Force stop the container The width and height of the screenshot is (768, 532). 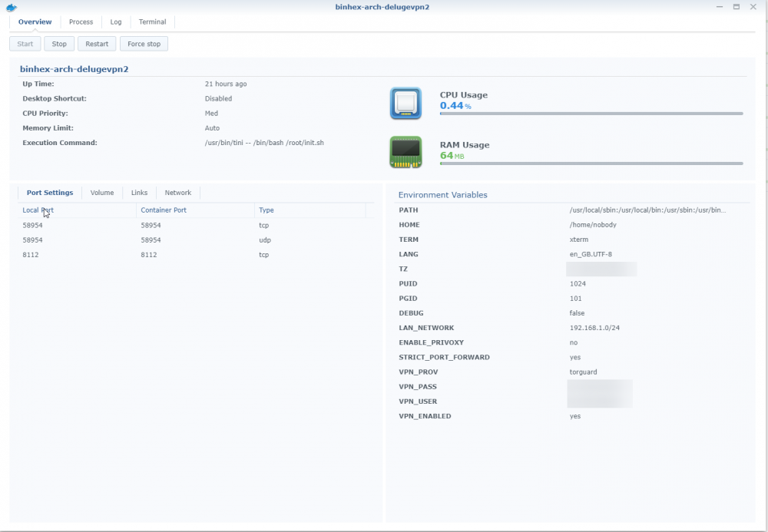coord(144,44)
